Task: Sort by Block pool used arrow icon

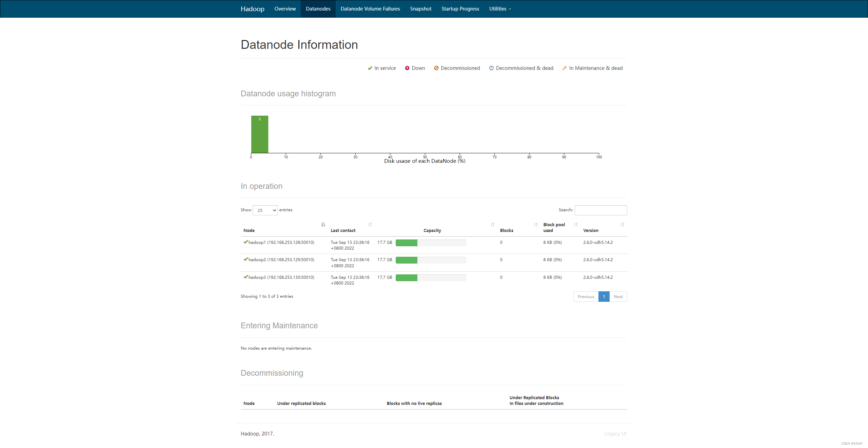Action: pos(576,225)
